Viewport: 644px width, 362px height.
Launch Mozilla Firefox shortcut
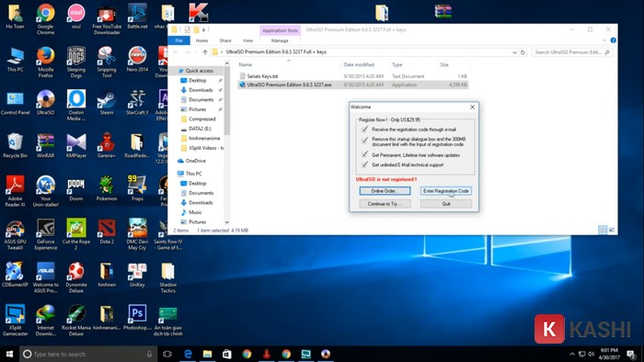tap(46, 62)
